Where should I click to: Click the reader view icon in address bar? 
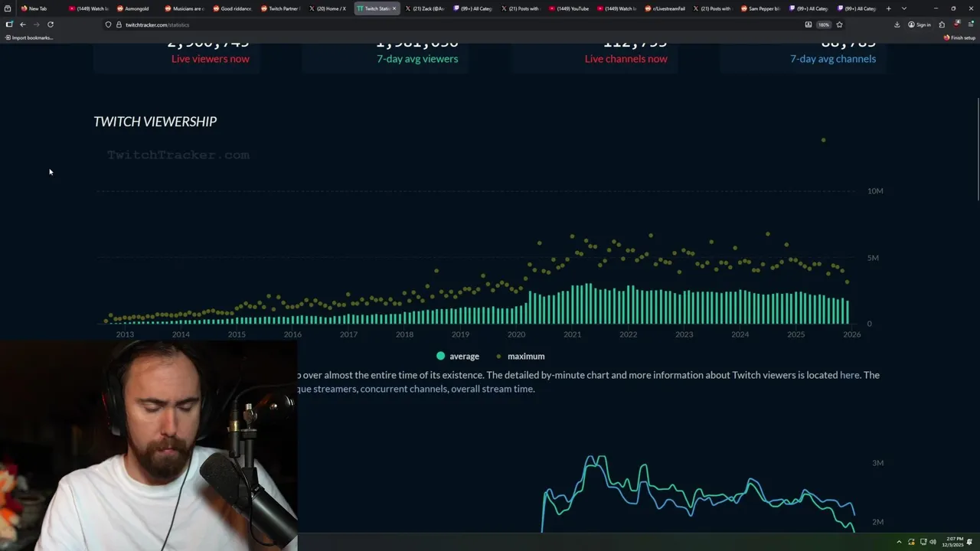(808, 24)
